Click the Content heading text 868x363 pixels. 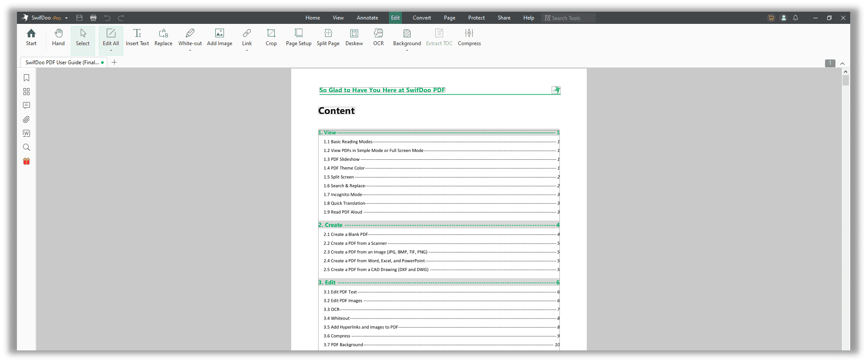point(336,111)
